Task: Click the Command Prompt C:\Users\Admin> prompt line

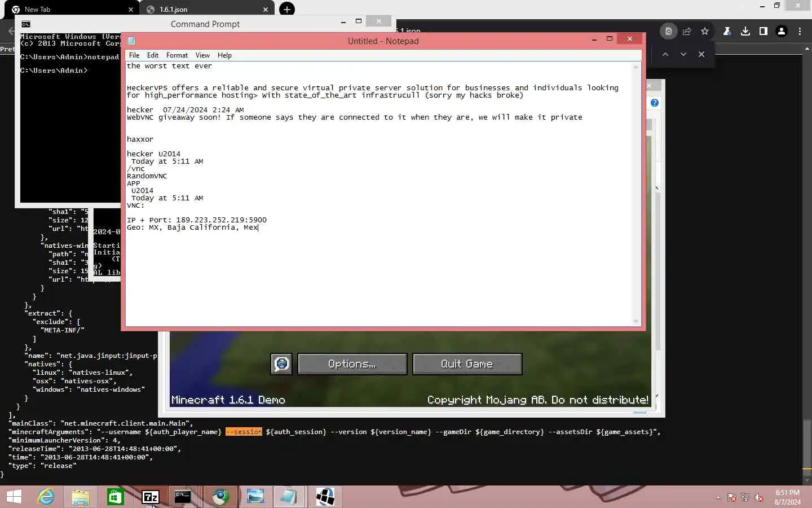Action: point(54,71)
